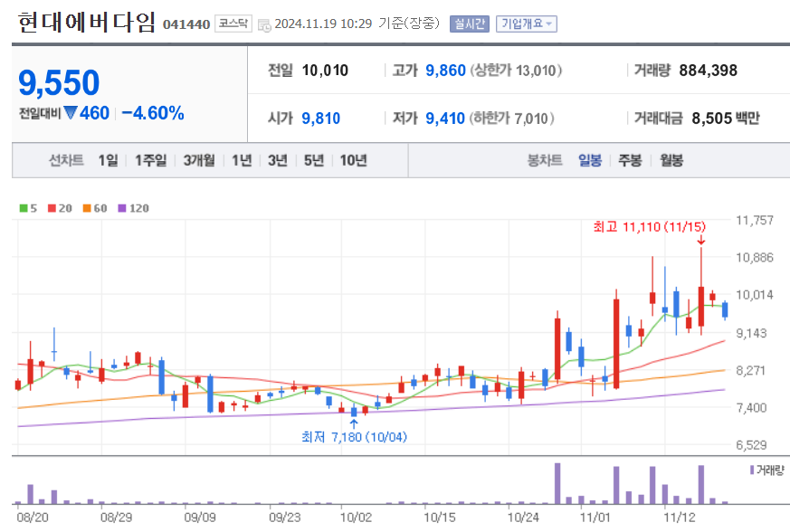Click the 실시간 realtime button
Viewport: 790px width, 532px height.
pyautogui.click(x=470, y=24)
